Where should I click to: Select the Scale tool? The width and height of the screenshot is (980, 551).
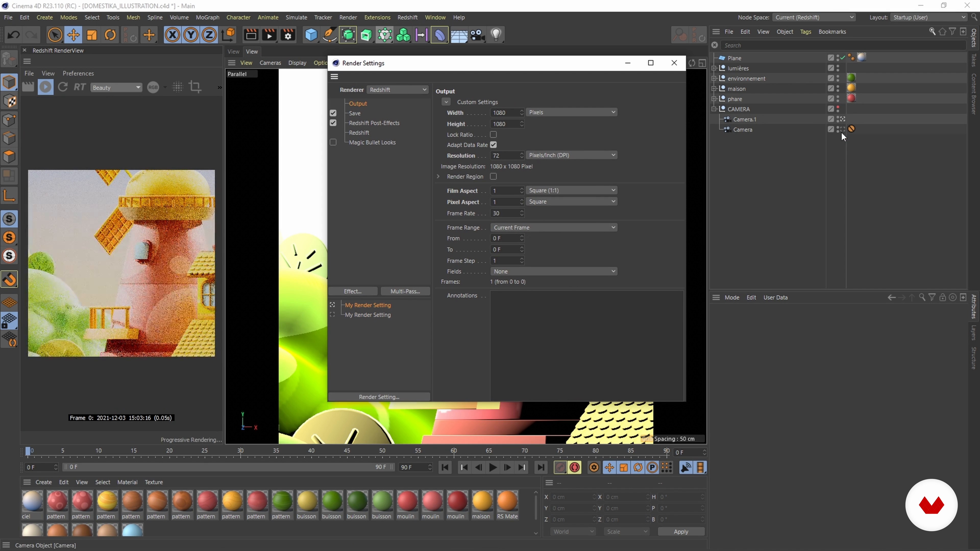(92, 35)
